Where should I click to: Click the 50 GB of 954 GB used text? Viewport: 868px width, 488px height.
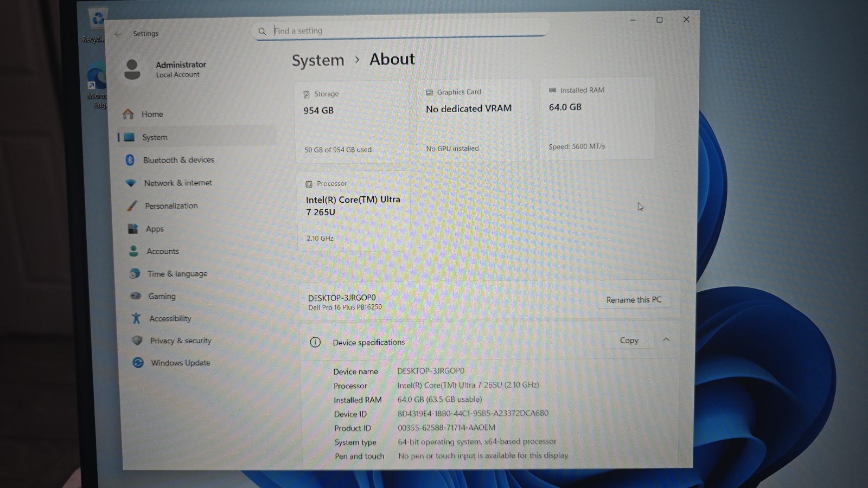pyautogui.click(x=338, y=150)
